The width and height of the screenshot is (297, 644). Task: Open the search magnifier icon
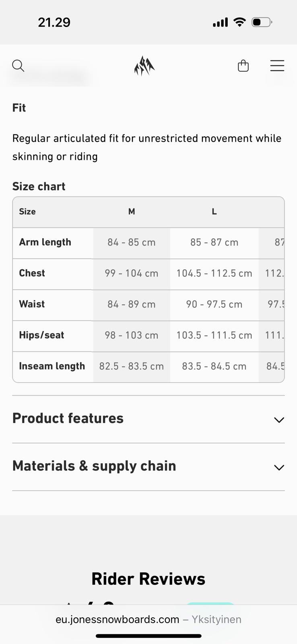pos(18,66)
